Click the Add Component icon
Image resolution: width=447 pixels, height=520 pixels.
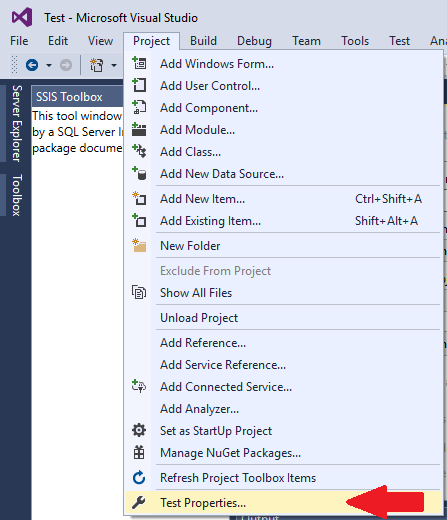[139, 107]
